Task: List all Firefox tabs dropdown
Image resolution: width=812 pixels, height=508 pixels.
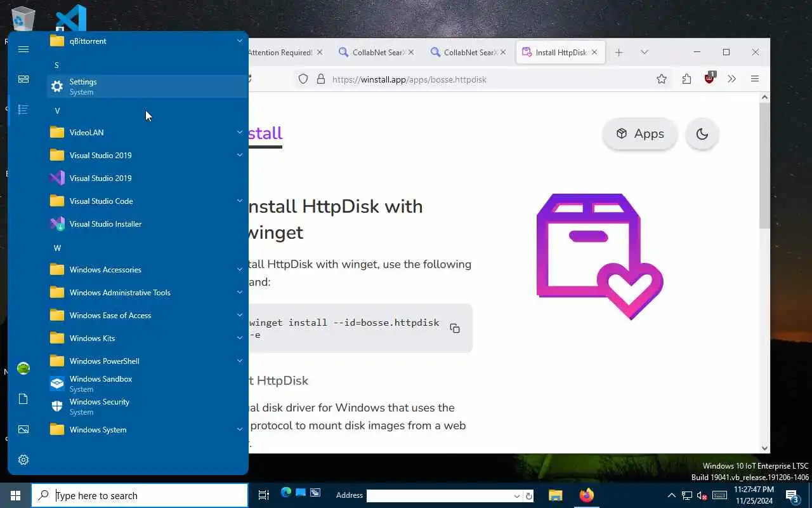Action: tap(644, 52)
